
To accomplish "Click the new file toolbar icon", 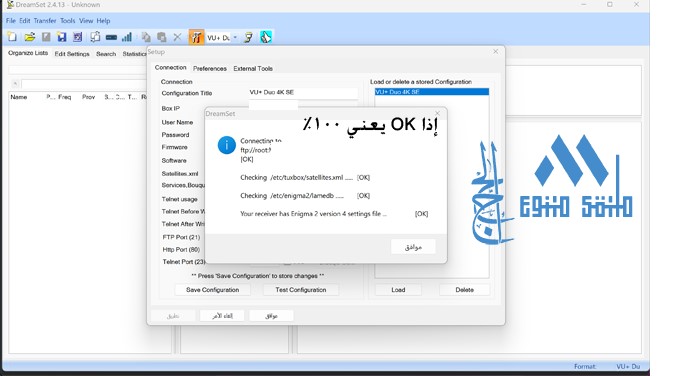I will (x=12, y=37).
